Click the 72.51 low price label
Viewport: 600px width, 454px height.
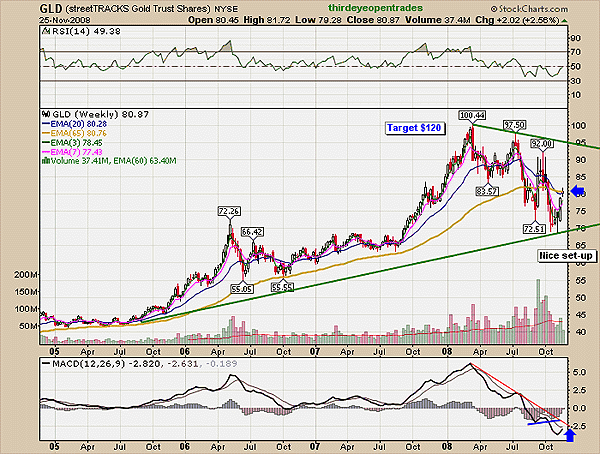(x=534, y=229)
